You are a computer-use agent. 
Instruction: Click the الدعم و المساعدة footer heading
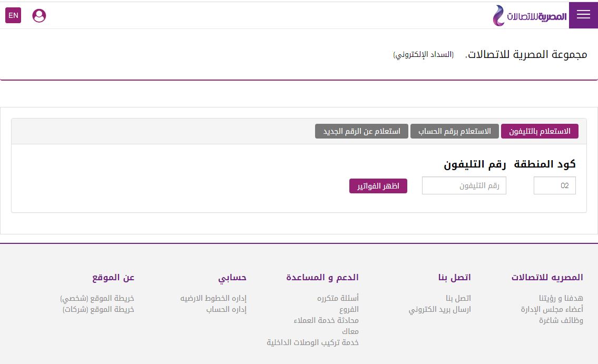322,277
